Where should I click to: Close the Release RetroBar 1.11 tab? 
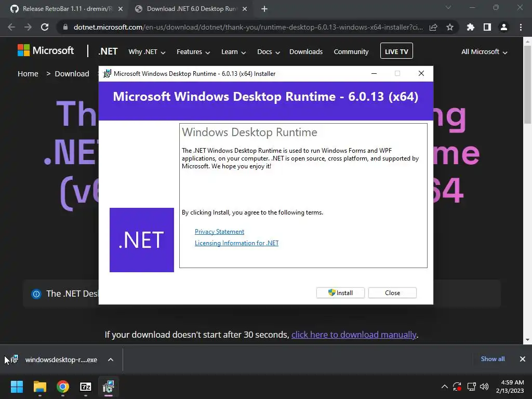tap(121, 9)
